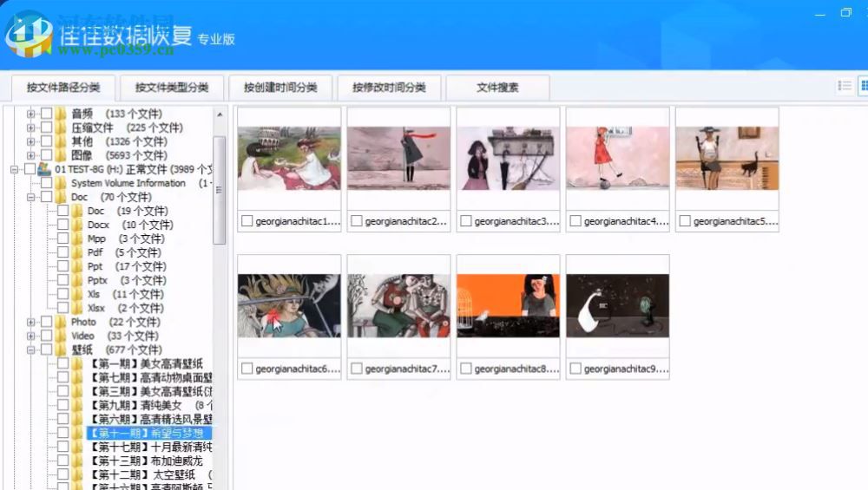Click the 【第十三期】布加迪威龙 folder icon
Viewport: 868px width, 490px height.
77,461
